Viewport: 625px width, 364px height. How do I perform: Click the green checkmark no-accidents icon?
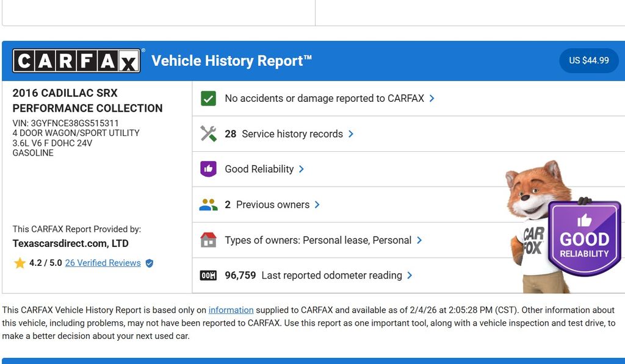(x=208, y=98)
